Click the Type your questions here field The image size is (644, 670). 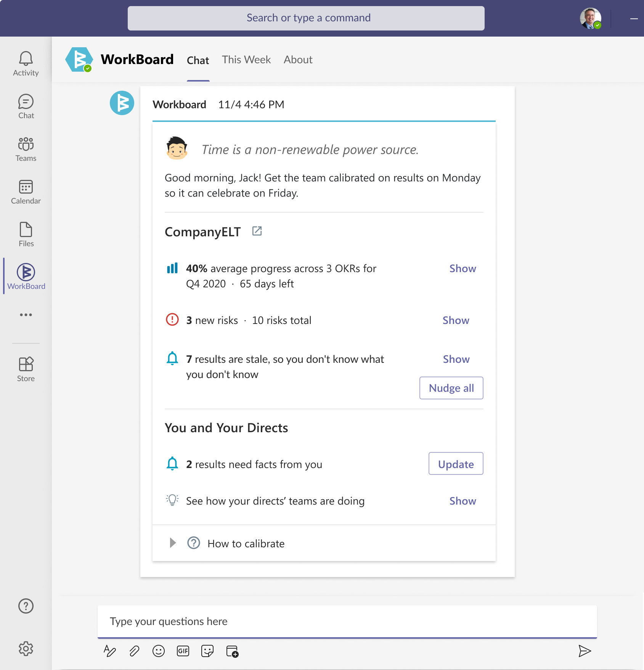click(347, 621)
